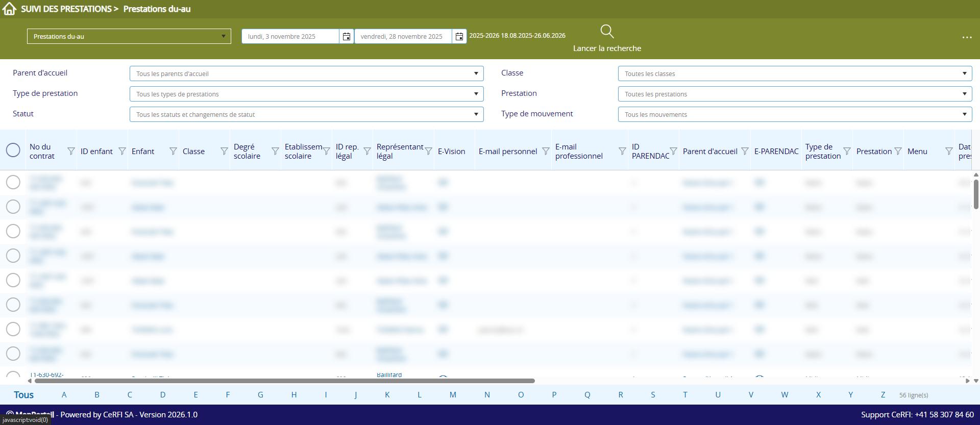Select the Tous alphabet filter tab
This screenshot has width=980, height=425.
pyautogui.click(x=23, y=395)
